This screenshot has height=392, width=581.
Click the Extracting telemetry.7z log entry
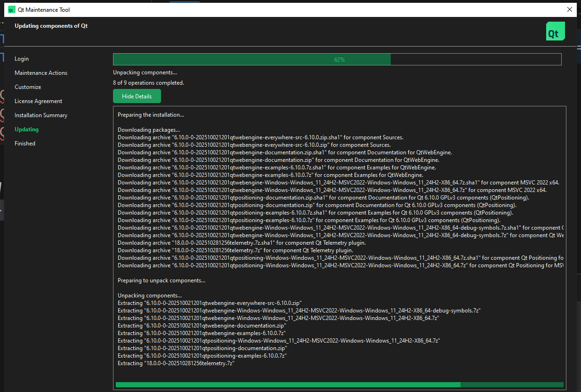[x=176, y=363]
